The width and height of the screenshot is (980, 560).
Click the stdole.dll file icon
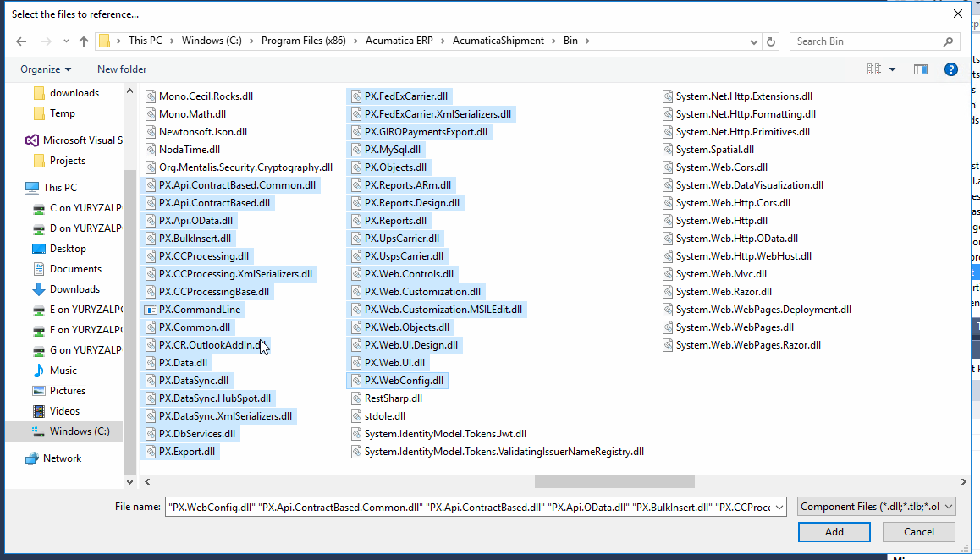tap(355, 416)
